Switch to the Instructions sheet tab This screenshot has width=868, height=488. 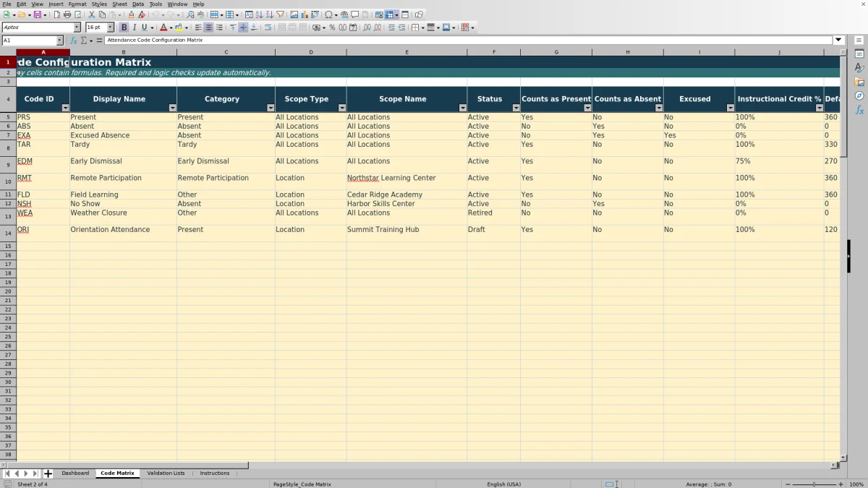215,474
